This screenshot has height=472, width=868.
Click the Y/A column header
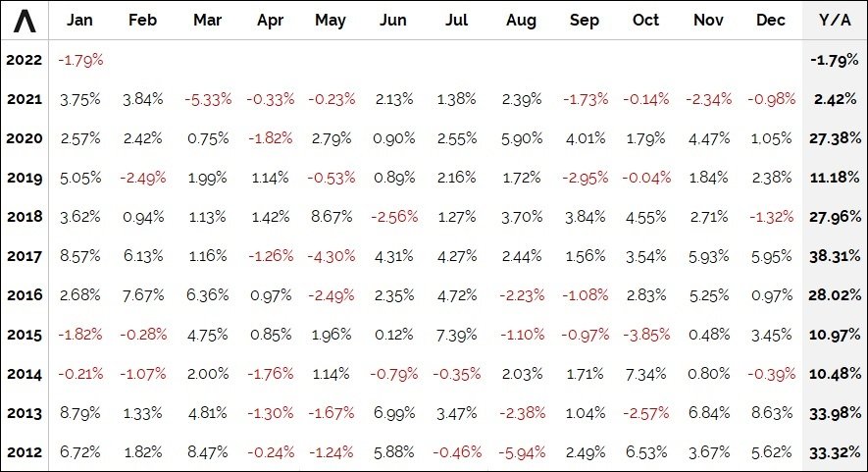click(834, 21)
